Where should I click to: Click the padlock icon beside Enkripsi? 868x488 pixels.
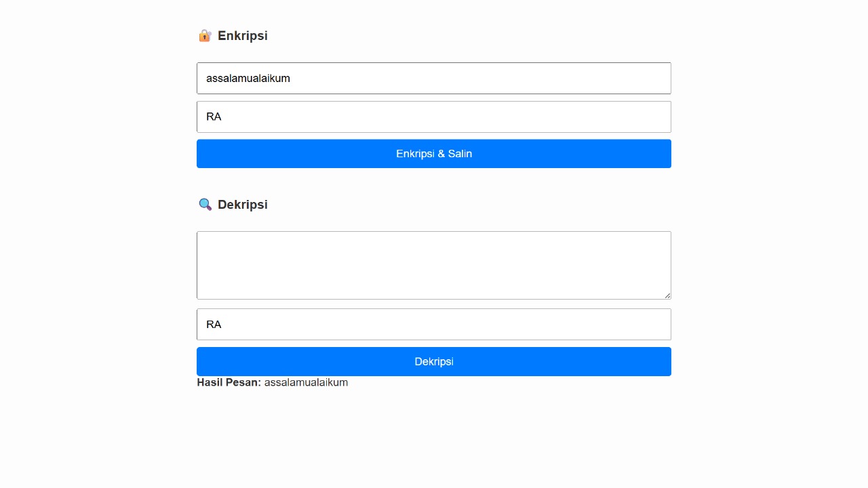tap(205, 36)
